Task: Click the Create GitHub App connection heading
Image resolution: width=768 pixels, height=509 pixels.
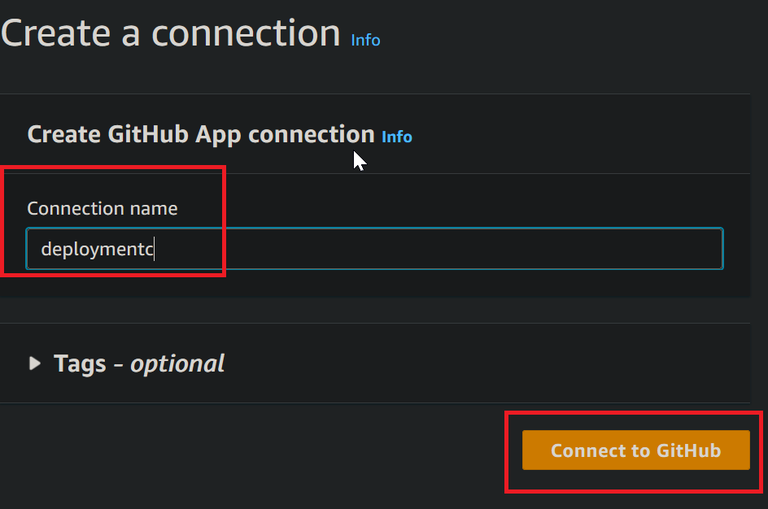Action: point(200,135)
